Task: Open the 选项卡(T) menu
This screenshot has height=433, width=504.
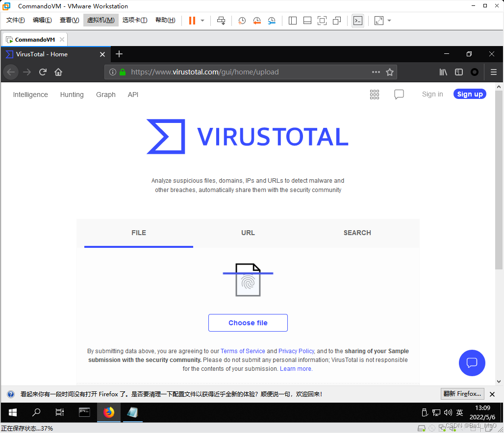Action: [135, 20]
